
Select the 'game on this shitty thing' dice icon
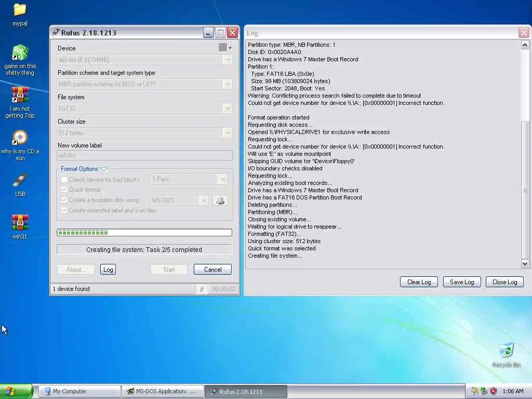coord(20,52)
